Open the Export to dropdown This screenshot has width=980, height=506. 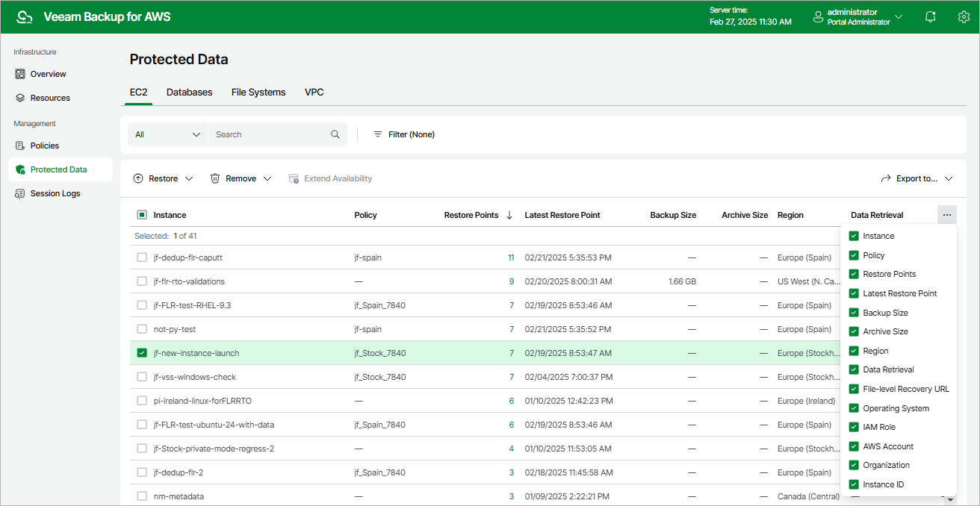coord(917,178)
